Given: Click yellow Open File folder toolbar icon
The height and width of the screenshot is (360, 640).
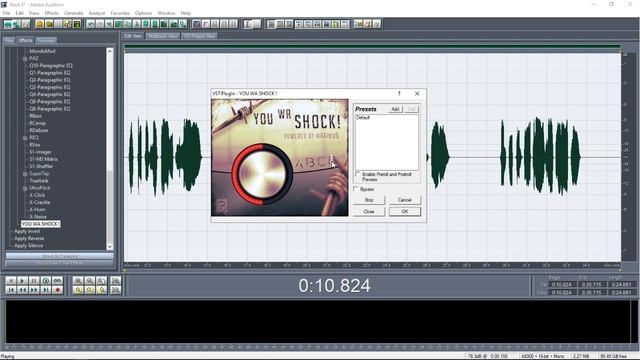Looking at the screenshot, I should 49,24.
